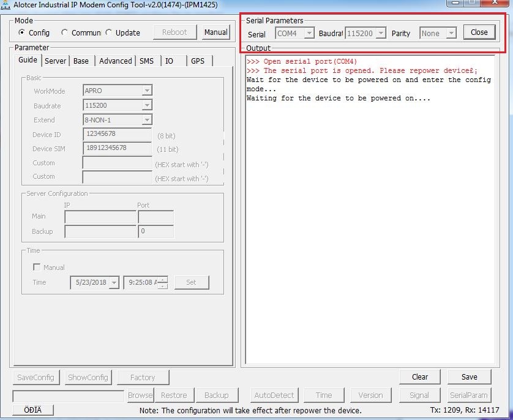Switch to the Guide tab
513x420 pixels.
pyautogui.click(x=28, y=60)
